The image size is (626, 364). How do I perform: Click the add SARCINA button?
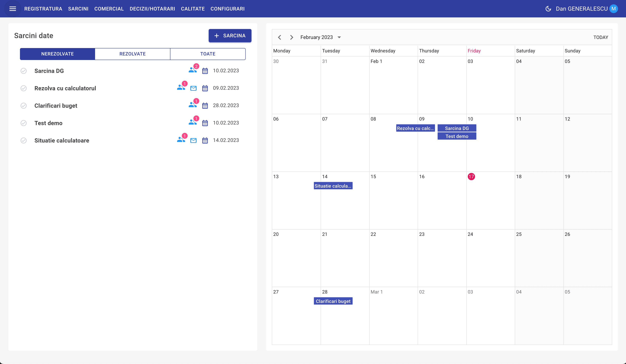tap(230, 36)
